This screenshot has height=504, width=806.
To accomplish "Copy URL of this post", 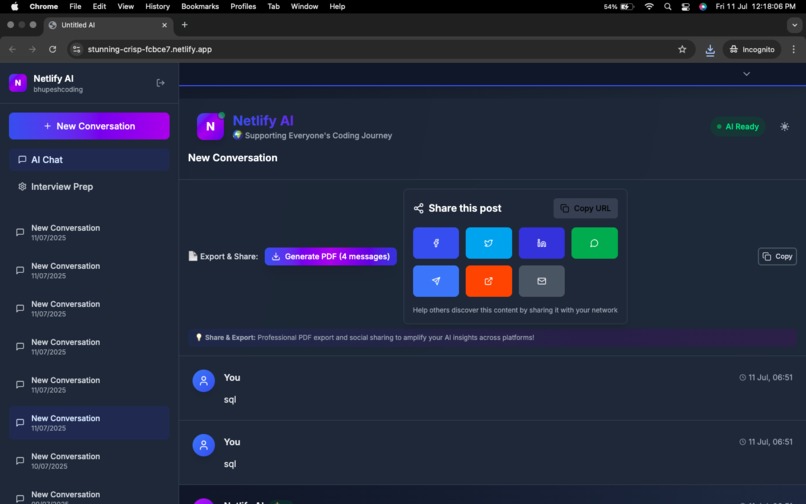I will (x=585, y=208).
